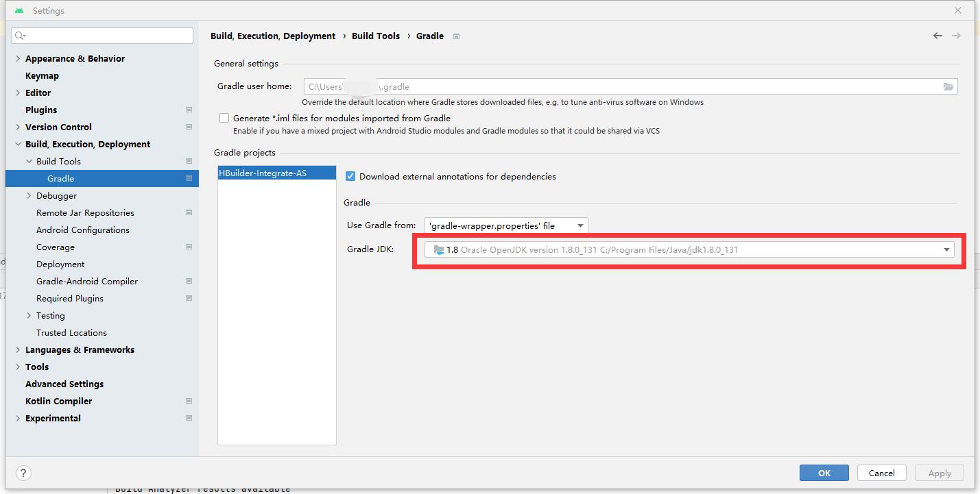Click folder browse icon in Gradle user home

coord(948,86)
